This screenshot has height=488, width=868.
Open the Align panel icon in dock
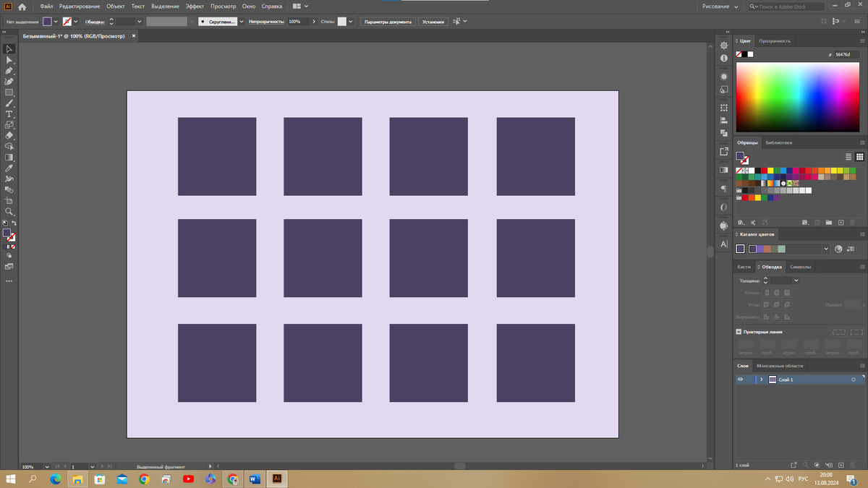[724, 121]
